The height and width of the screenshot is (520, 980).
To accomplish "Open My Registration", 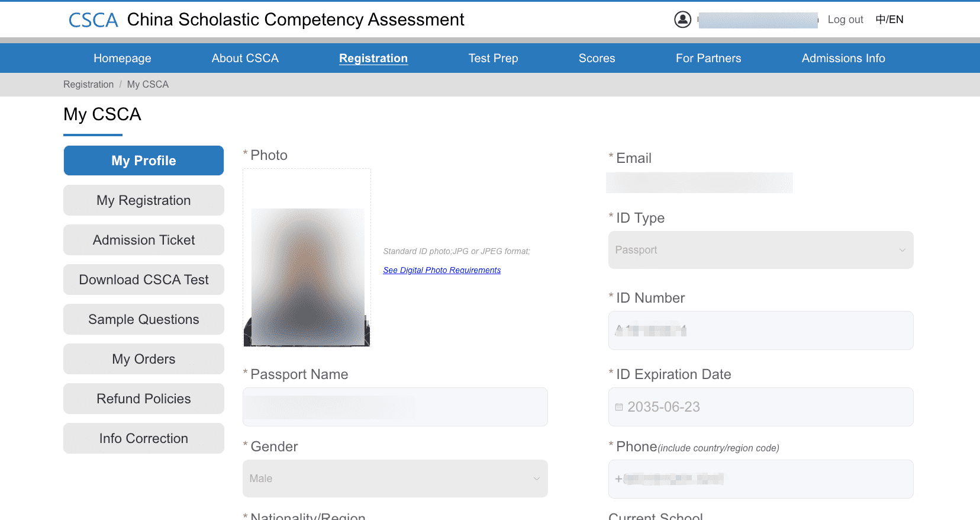I will (x=144, y=200).
